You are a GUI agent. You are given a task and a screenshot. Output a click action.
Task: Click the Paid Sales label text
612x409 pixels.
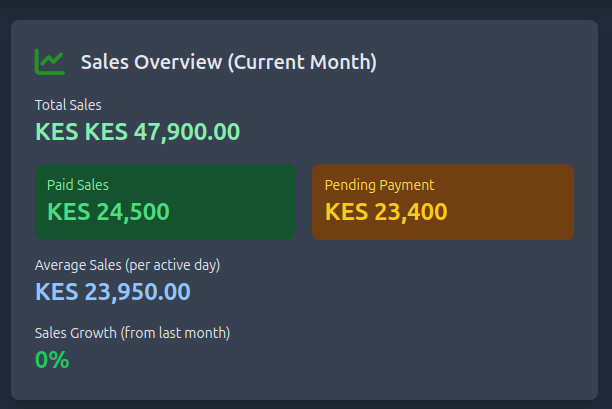78,185
